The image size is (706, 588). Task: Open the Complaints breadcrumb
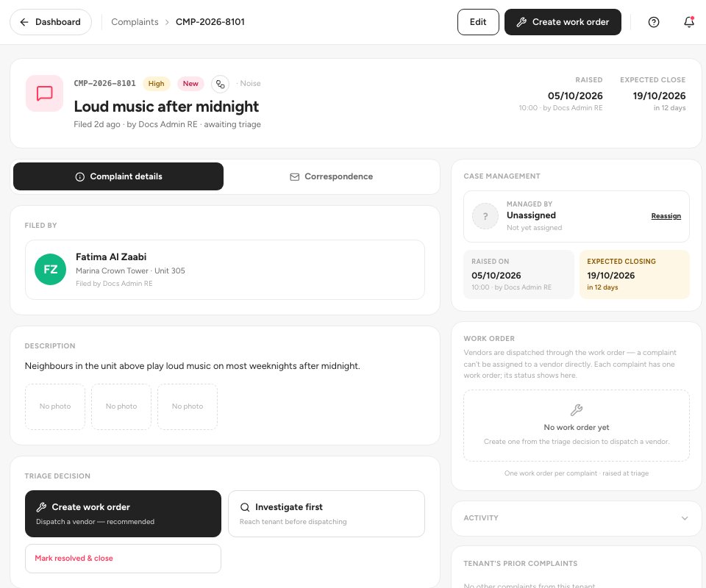(x=135, y=22)
